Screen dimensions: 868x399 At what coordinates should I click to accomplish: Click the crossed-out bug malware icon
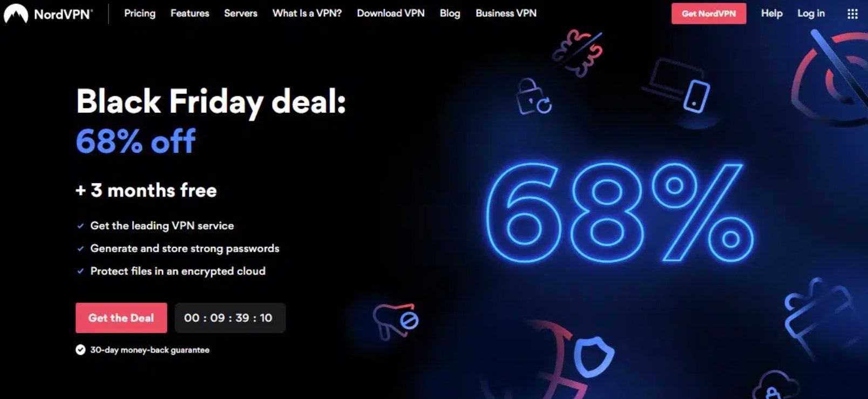(577, 52)
